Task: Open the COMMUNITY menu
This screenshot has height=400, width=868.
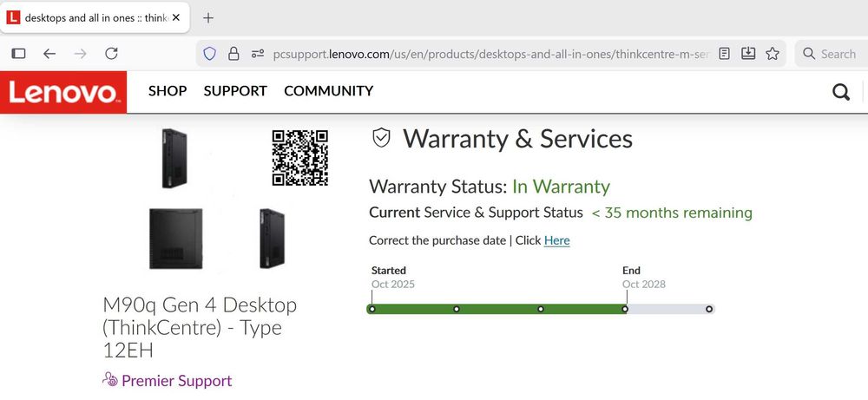Action: click(x=328, y=91)
